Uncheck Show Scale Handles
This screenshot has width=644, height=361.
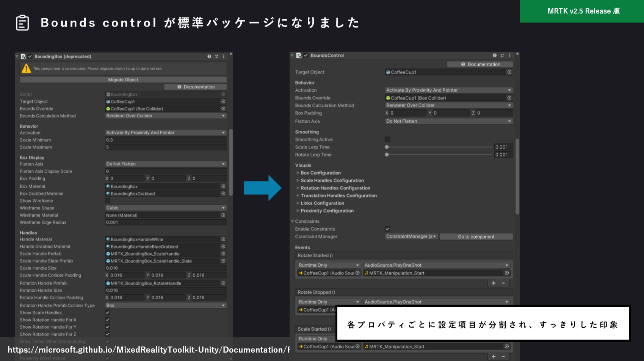click(x=108, y=313)
